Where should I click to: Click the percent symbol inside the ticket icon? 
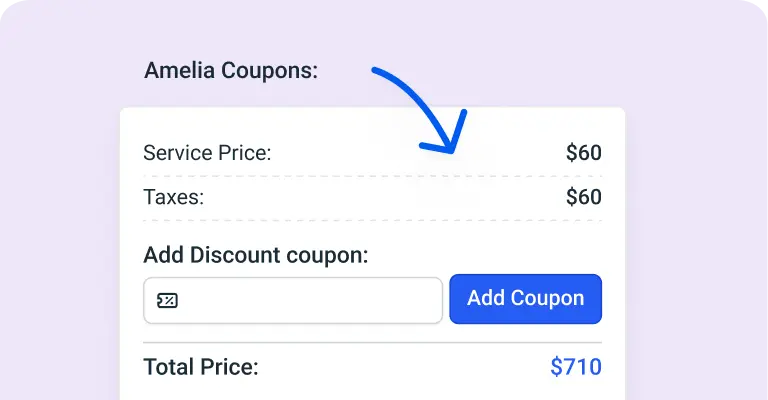coord(169,300)
